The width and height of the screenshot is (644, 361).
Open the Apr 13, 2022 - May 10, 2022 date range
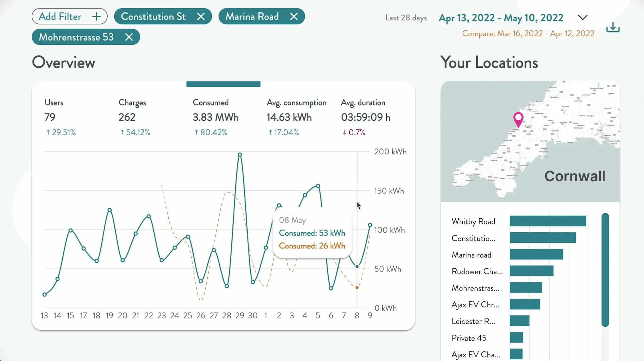(x=501, y=18)
